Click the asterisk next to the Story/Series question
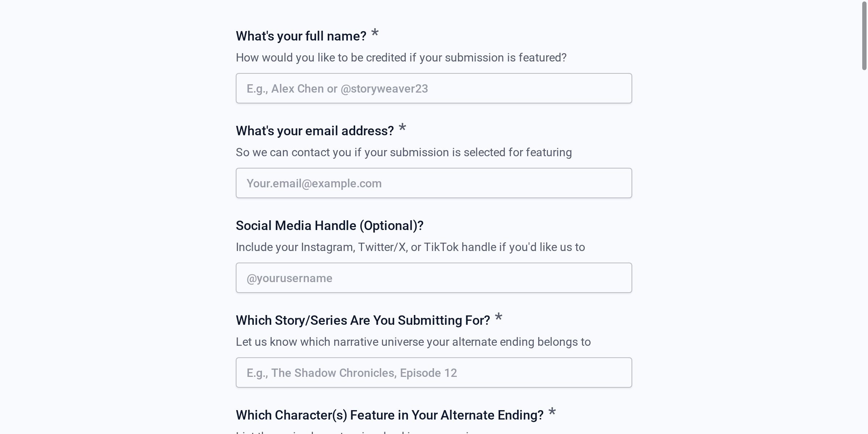 point(498,318)
